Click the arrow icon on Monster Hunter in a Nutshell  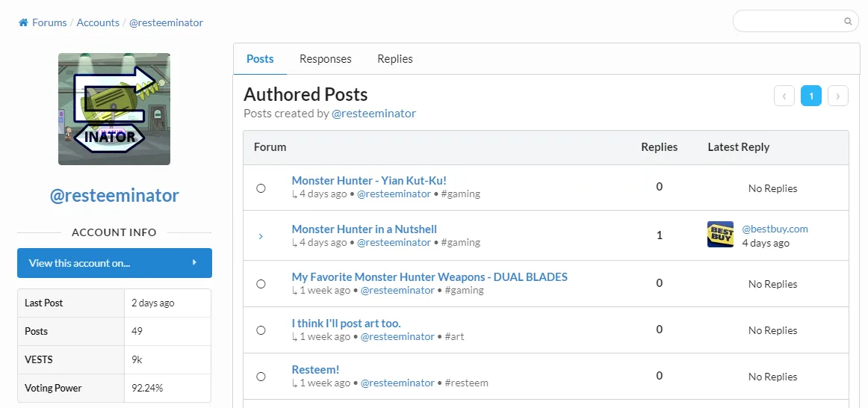[261, 236]
